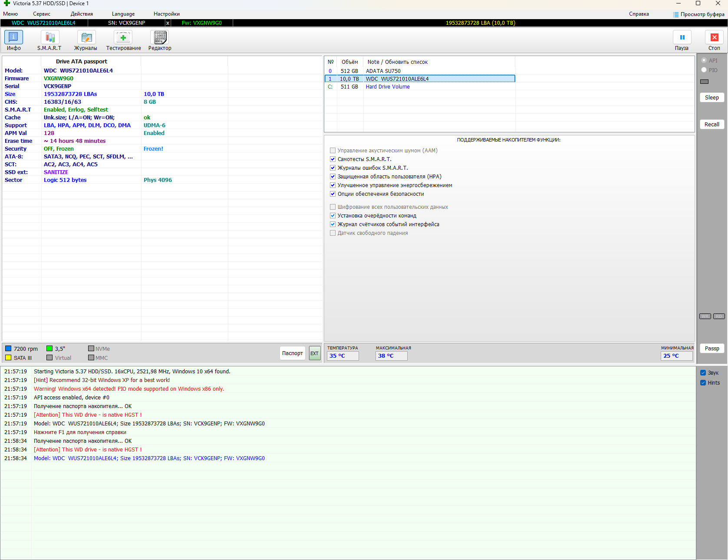728x560 pixels.
Task: Click the Frozen! security status text
Action: (x=154, y=149)
